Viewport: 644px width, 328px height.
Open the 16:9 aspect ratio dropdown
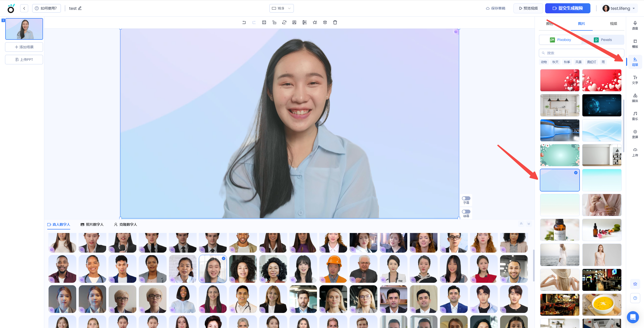[281, 8]
